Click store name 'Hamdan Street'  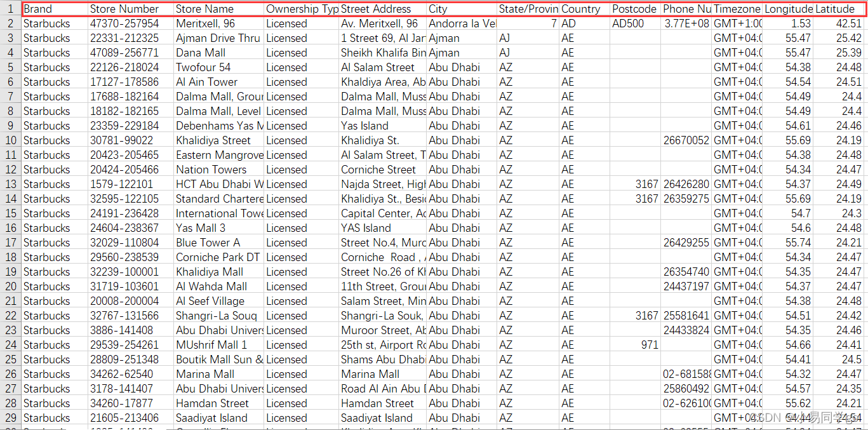[219, 403]
